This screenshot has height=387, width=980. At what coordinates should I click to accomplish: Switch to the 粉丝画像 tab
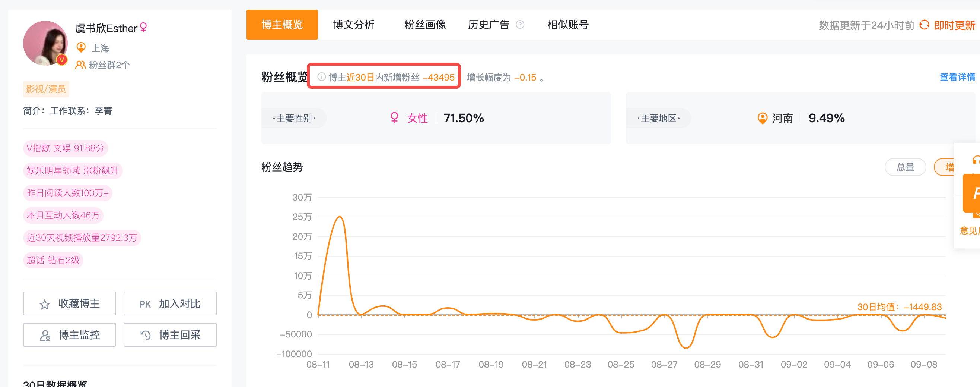(425, 24)
